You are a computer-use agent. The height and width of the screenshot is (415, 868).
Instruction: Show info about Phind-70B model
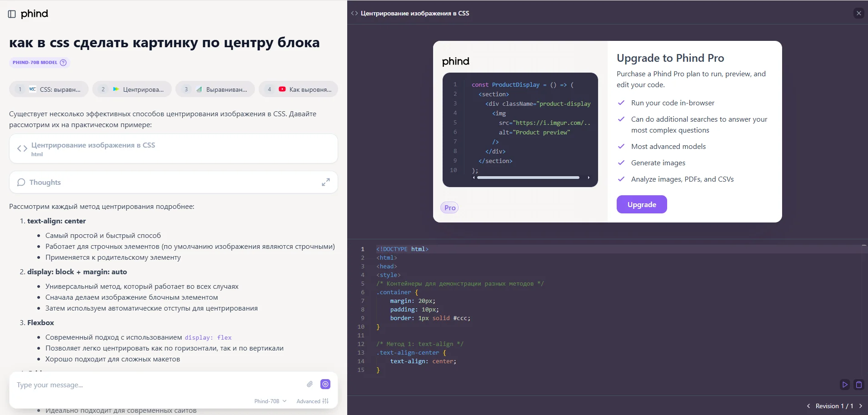pyautogui.click(x=63, y=63)
